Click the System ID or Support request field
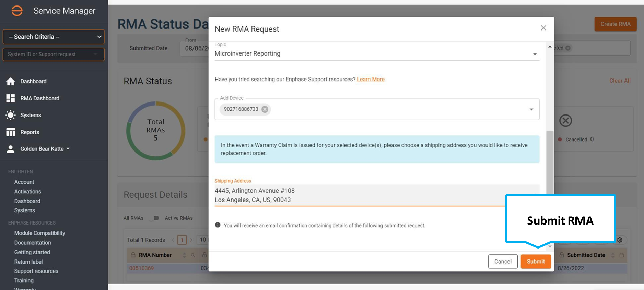644x290 pixels. click(54, 55)
